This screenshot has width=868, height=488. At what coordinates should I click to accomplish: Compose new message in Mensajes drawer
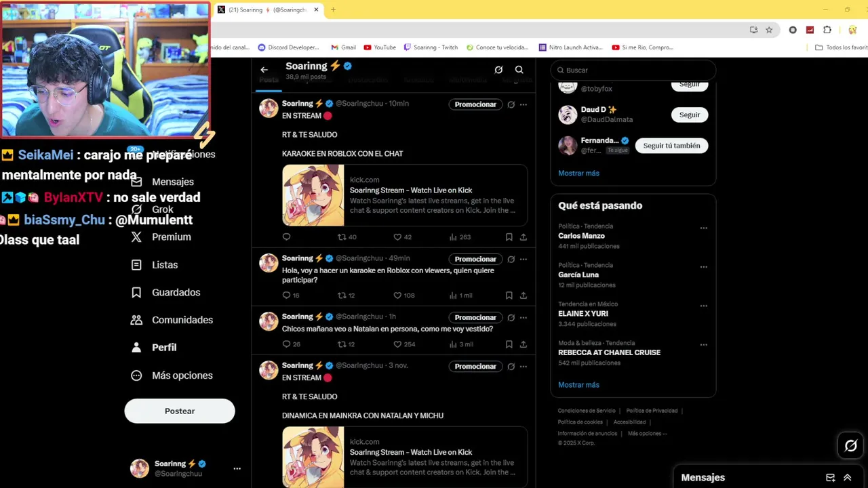click(x=830, y=478)
